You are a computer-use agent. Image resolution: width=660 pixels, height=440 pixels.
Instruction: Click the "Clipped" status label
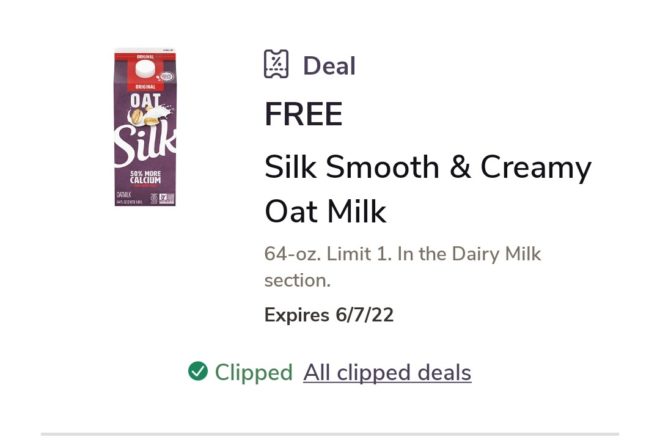pyautogui.click(x=253, y=373)
